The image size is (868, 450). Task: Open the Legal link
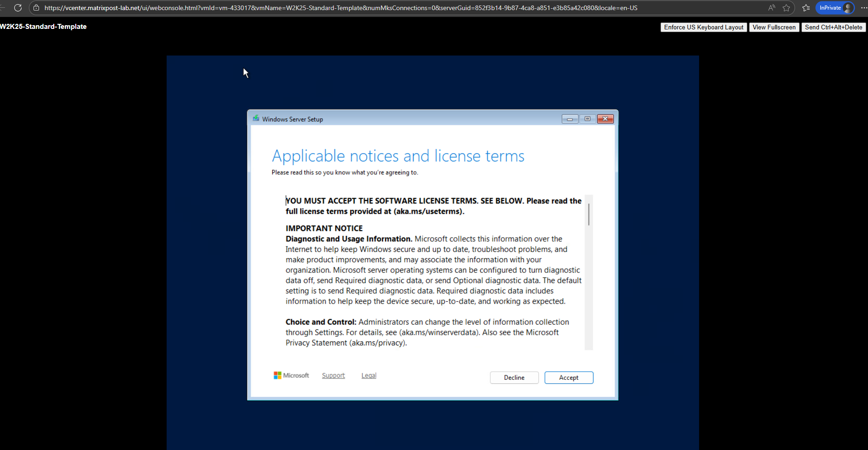369,375
